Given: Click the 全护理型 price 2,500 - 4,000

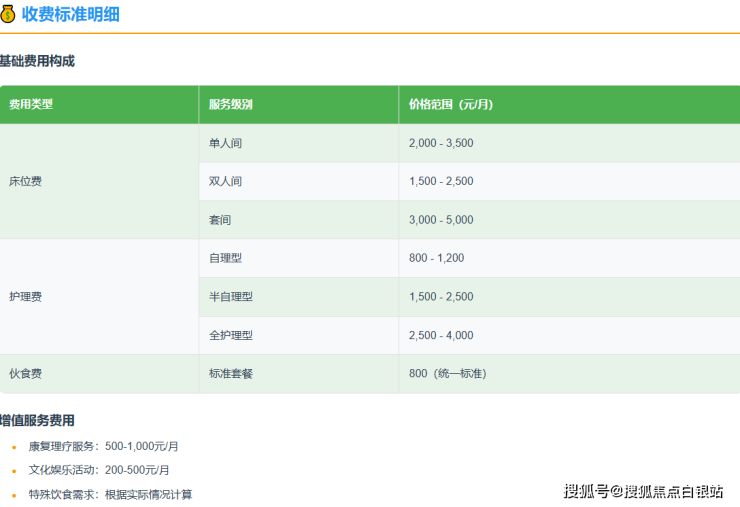Looking at the screenshot, I should tap(441, 335).
